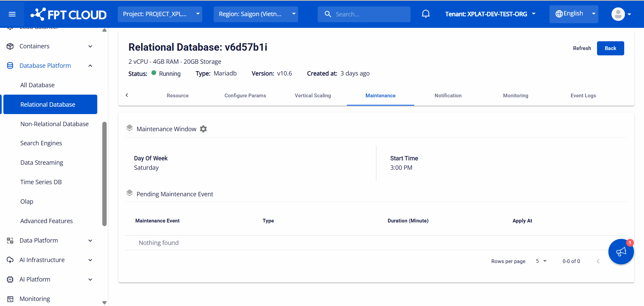
Task: Open the English language selector
Action: click(574, 14)
